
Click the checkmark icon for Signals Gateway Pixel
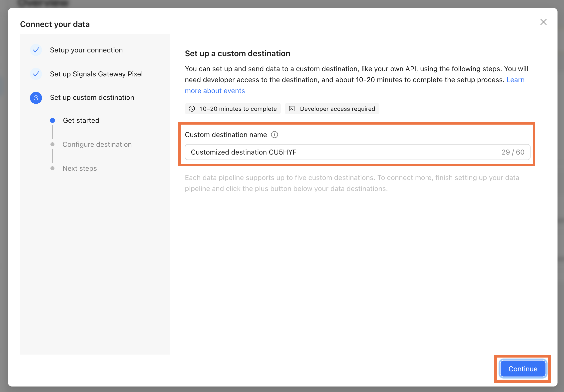pyautogui.click(x=36, y=74)
